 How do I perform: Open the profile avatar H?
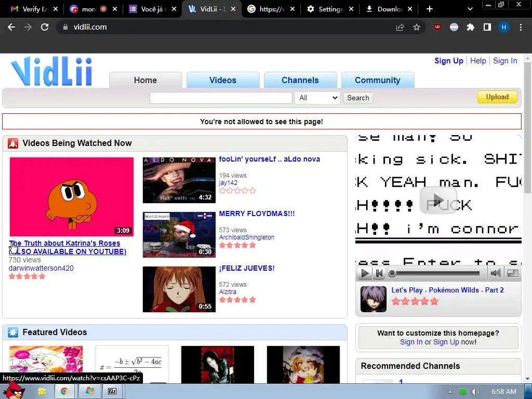coord(504,27)
